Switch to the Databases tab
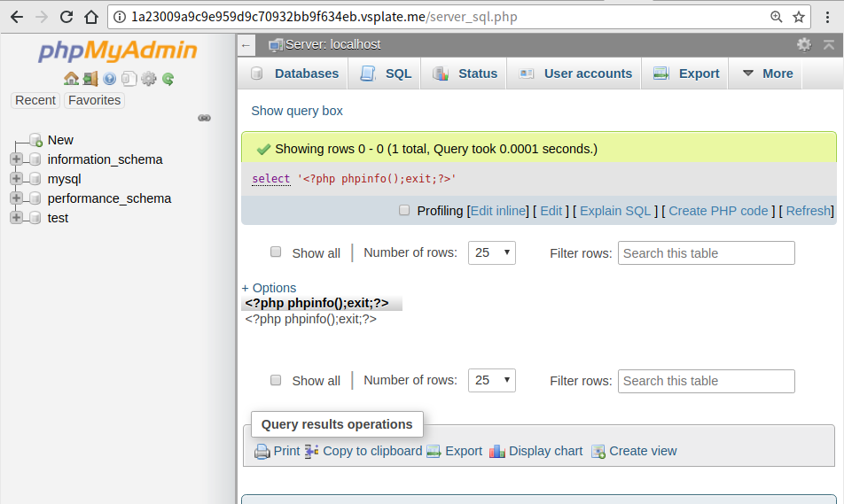 click(295, 74)
